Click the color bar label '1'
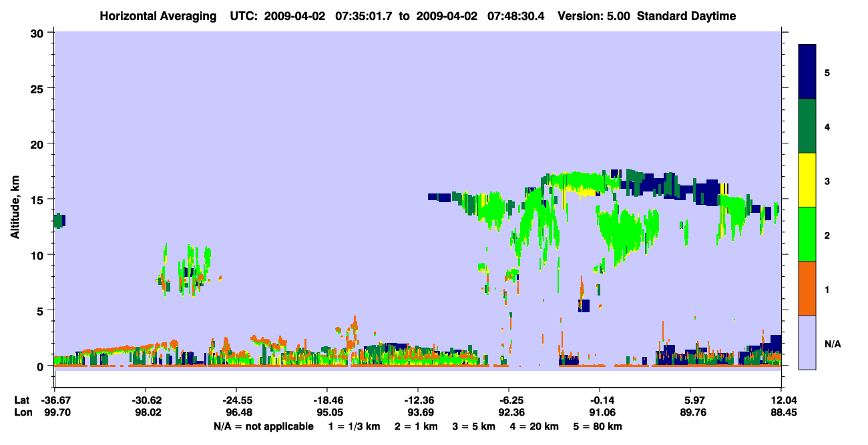The height and width of the screenshot is (445, 868). (827, 290)
